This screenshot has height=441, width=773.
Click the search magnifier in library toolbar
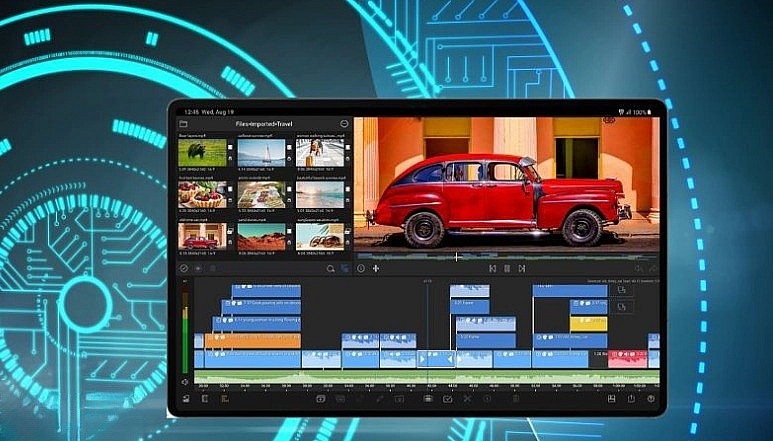tap(331, 269)
